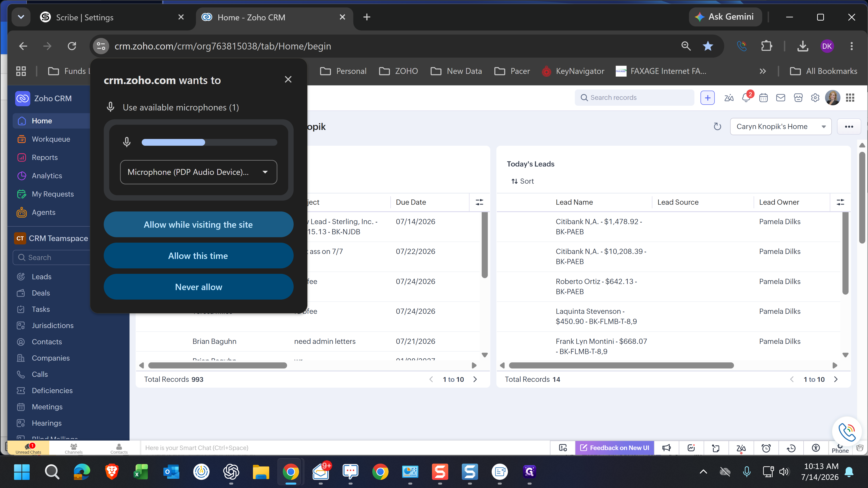Click Allow this time button
The image size is (868, 488).
198,256
